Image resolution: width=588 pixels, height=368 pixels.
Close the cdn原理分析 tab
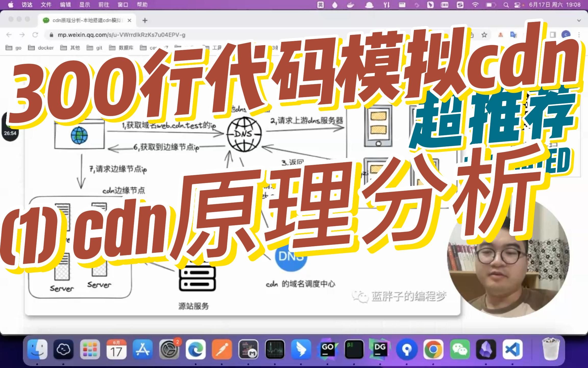click(x=129, y=20)
